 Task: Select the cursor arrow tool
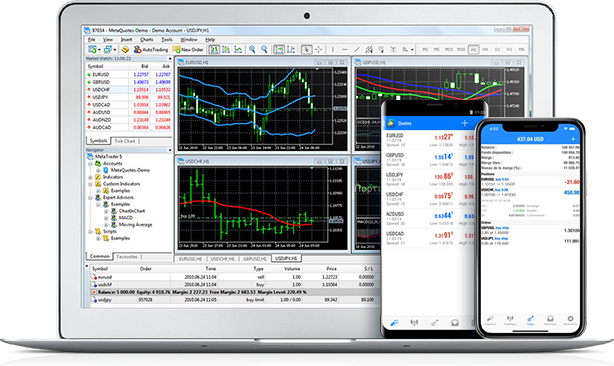click(306, 49)
